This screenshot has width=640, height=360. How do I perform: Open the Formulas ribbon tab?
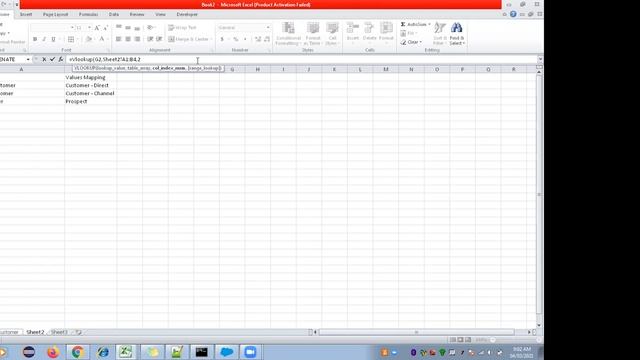[88, 14]
